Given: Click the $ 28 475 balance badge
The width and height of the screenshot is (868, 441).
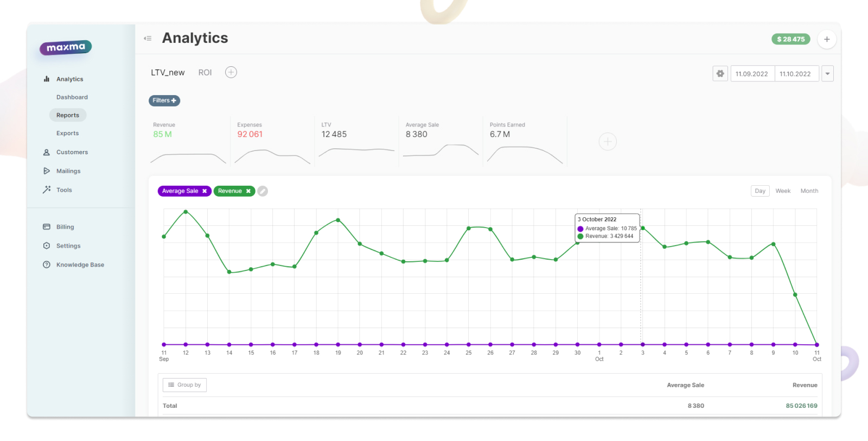Looking at the screenshot, I should tap(790, 39).
